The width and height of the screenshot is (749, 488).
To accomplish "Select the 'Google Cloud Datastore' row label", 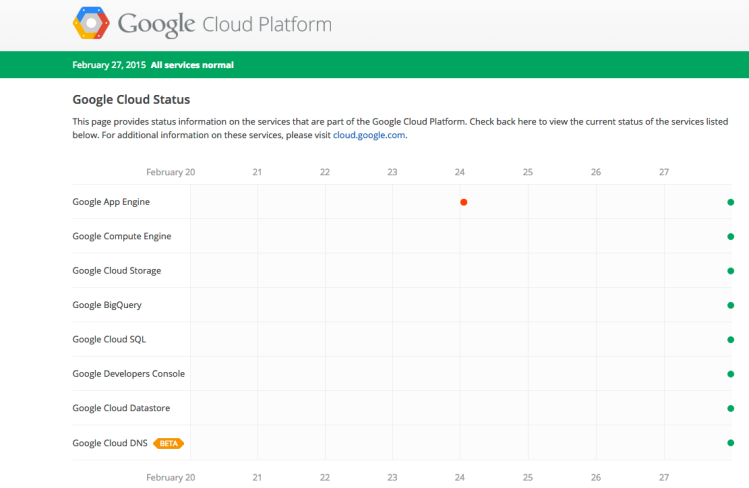I will tap(121, 408).
